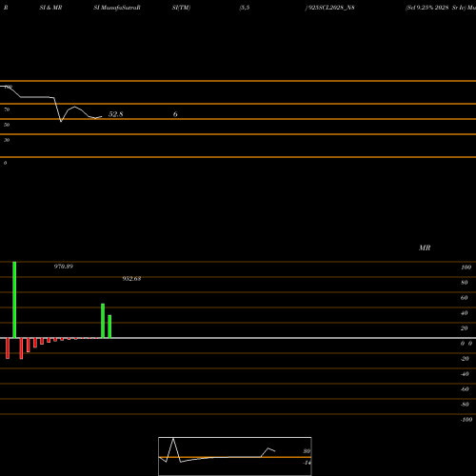
Task: Click the RSI value "52.8"
Action: tap(116, 114)
